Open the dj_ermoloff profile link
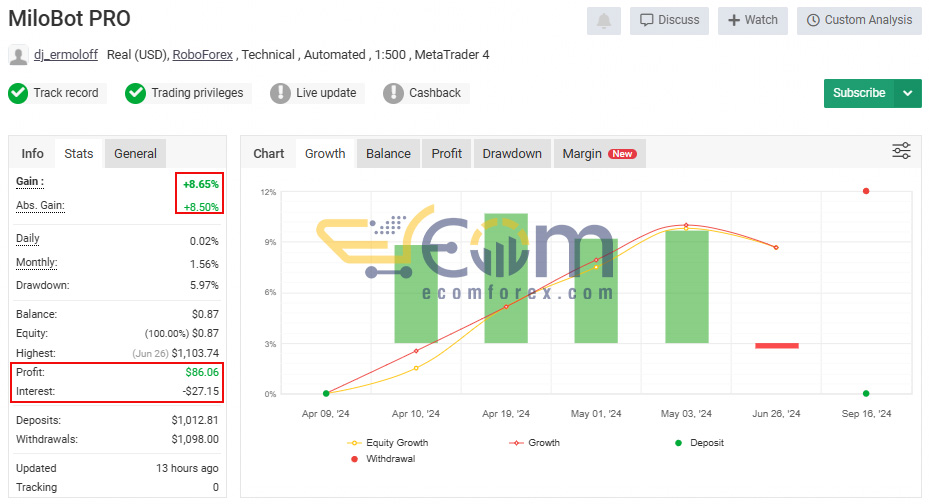Viewport: 929px width, 504px height. (66, 54)
